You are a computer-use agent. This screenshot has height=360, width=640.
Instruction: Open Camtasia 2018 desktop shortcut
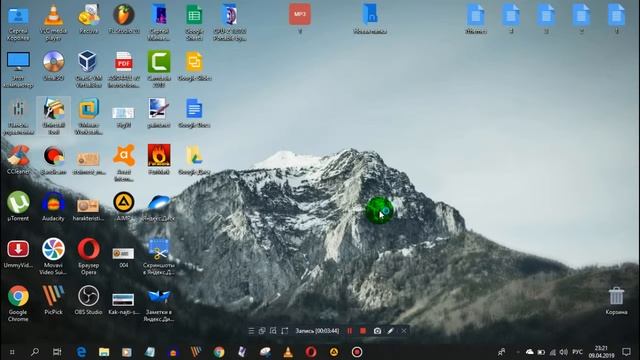tap(159, 69)
